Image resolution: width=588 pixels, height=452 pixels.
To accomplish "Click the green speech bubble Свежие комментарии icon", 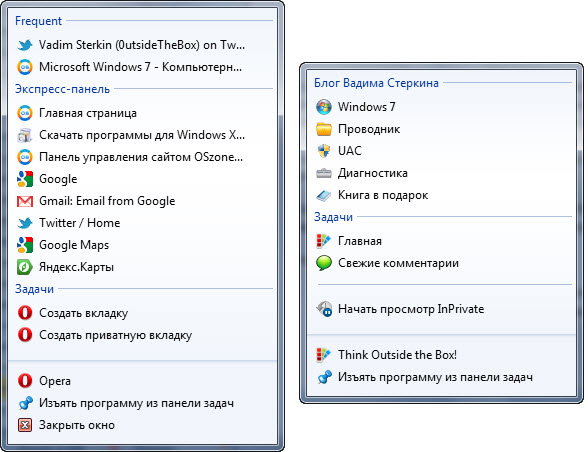I will pos(324,263).
